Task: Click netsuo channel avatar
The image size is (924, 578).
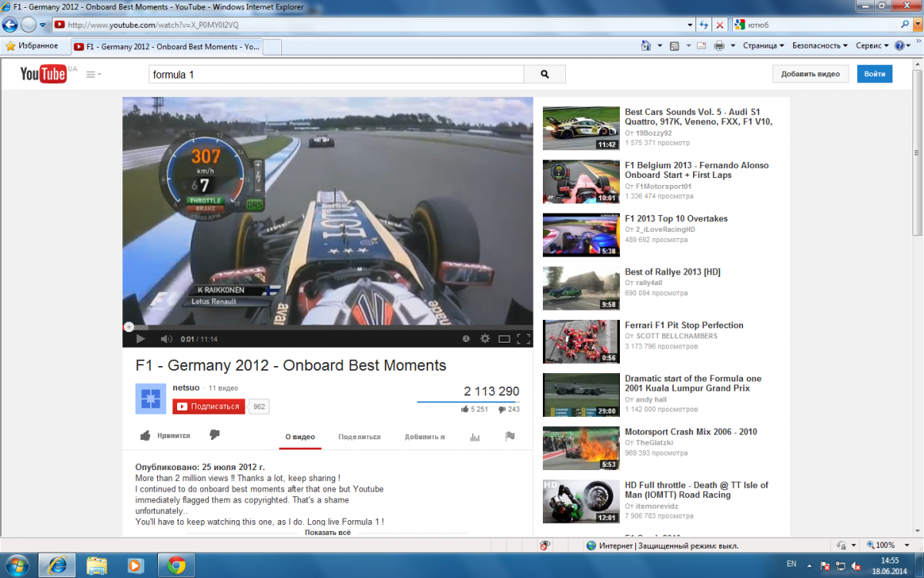Action: pyautogui.click(x=151, y=398)
